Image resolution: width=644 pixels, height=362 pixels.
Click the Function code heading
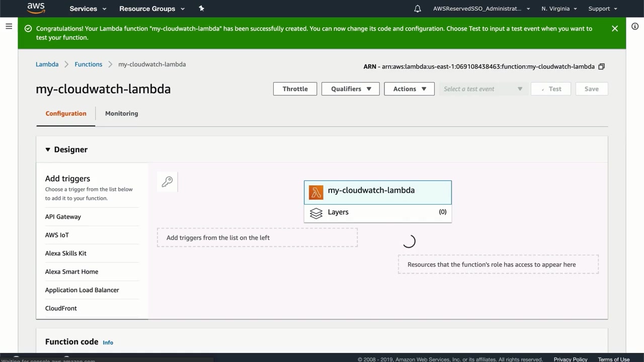(71, 342)
